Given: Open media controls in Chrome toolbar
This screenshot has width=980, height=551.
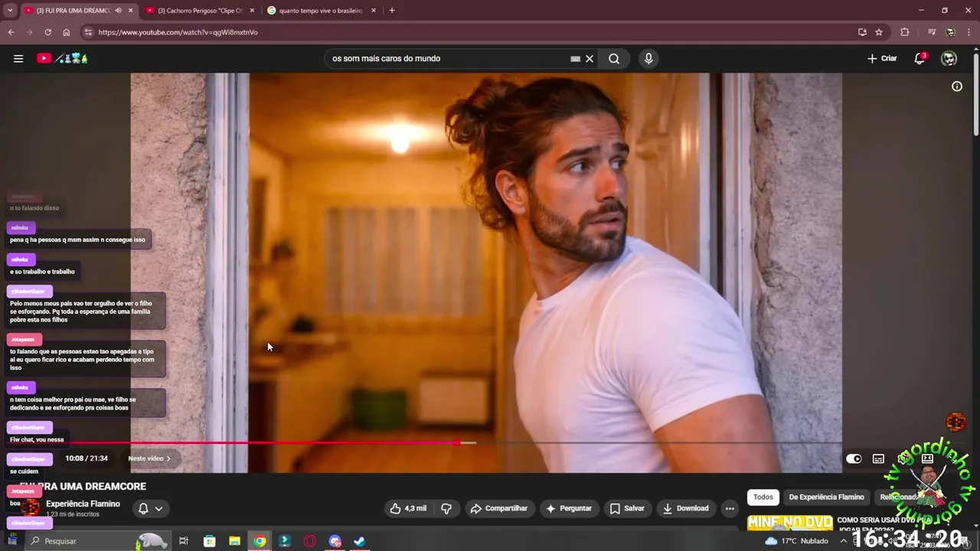Looking at the screenshot, I should click(x=932, y=32).
